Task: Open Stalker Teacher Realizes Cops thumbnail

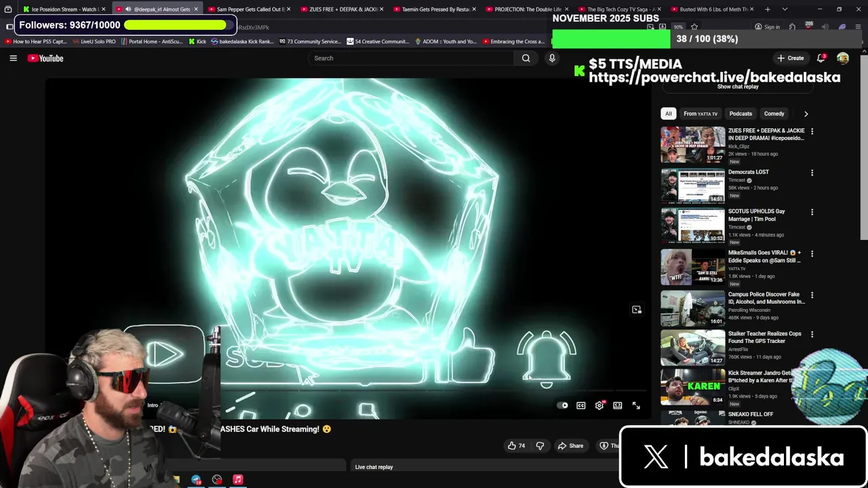Action: [692, 348]
